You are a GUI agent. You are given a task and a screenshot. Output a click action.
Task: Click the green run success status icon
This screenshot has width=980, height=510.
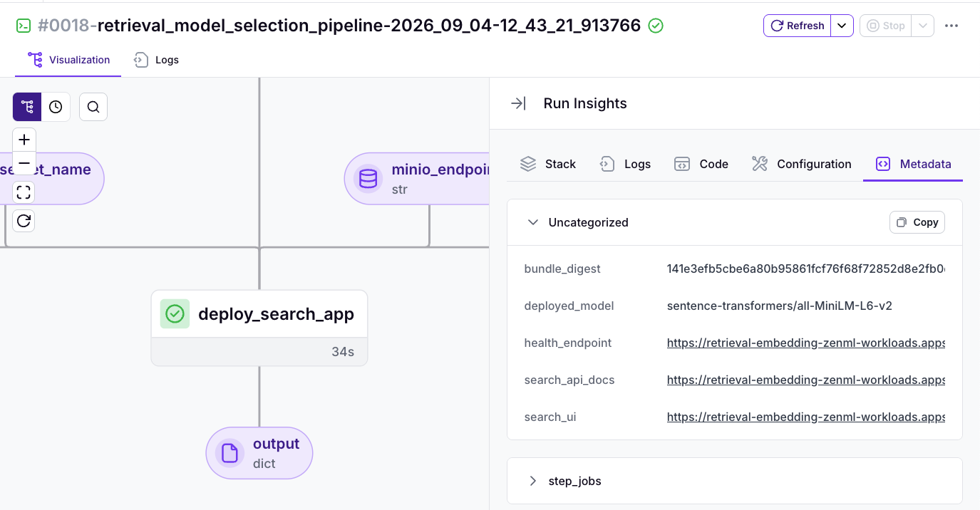656,26
